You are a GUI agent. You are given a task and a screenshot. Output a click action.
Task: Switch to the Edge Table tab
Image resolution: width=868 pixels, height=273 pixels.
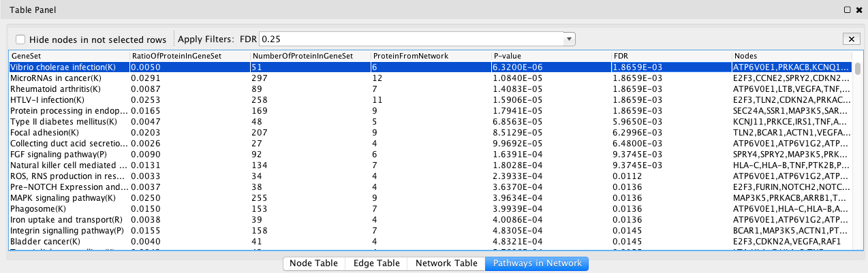point(375,263)
